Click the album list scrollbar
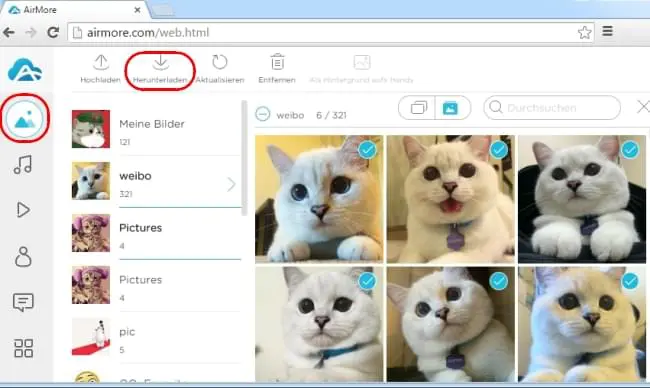The width and height of the screenshot is (650, 388). 244,158
